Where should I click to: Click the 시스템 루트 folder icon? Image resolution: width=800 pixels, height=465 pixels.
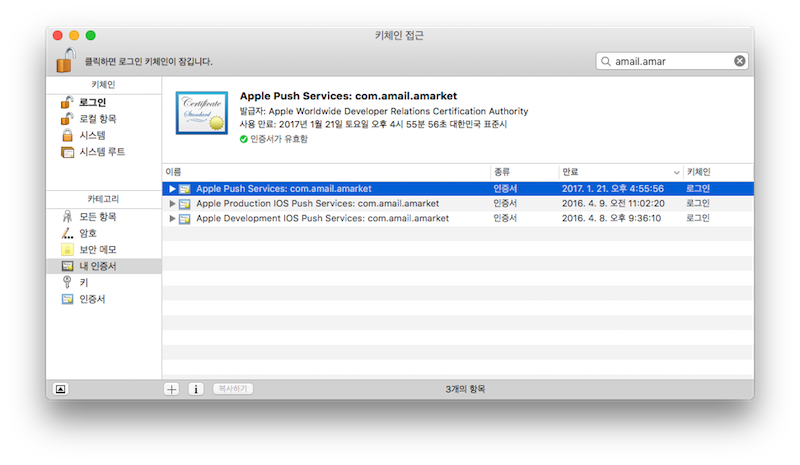67,152
